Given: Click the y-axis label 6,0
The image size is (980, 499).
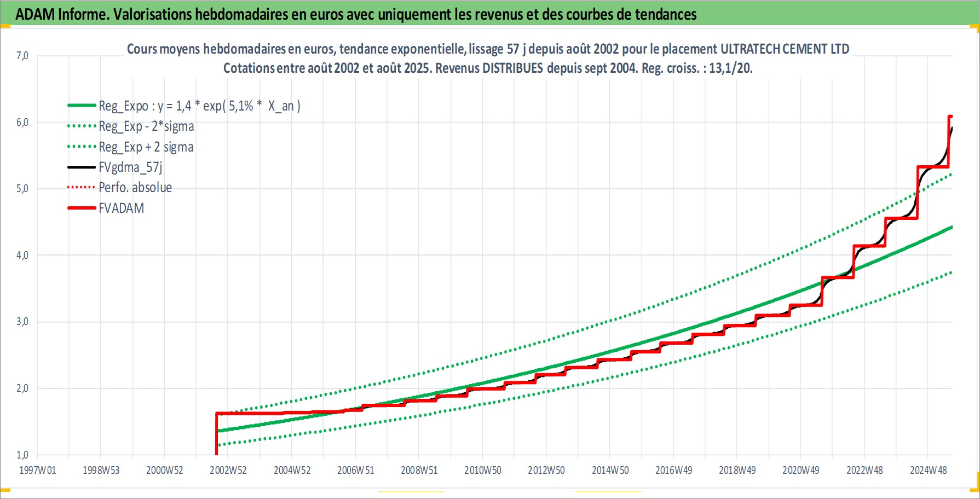Looking at the screenshot, I should (22, 123).
